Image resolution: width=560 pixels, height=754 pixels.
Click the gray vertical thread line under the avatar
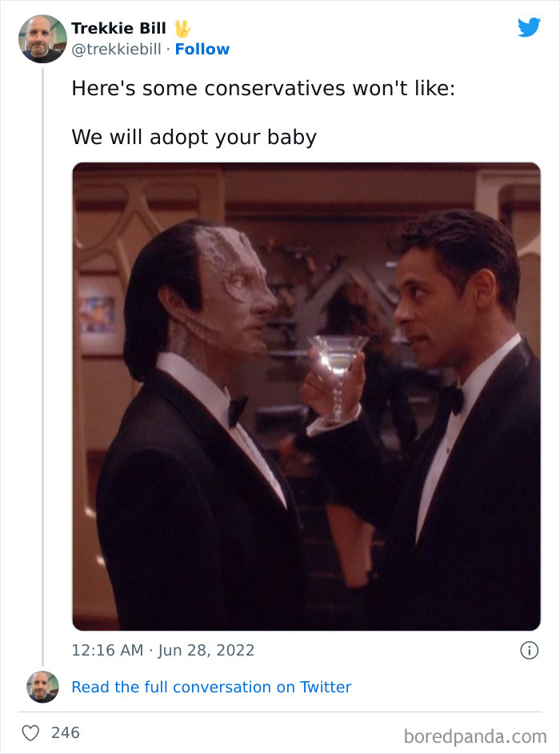coord(42,367)
